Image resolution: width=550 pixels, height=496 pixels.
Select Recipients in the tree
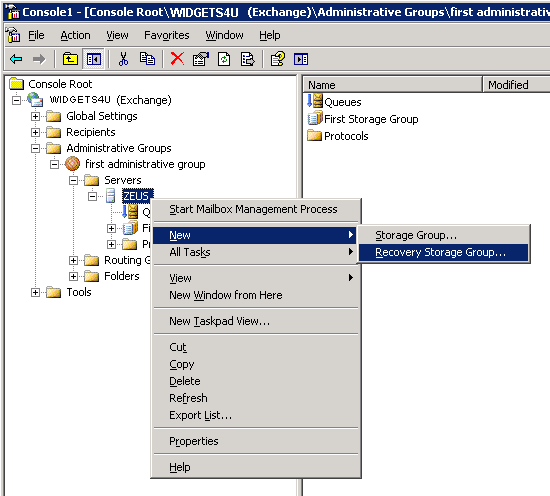coord(90,132)
